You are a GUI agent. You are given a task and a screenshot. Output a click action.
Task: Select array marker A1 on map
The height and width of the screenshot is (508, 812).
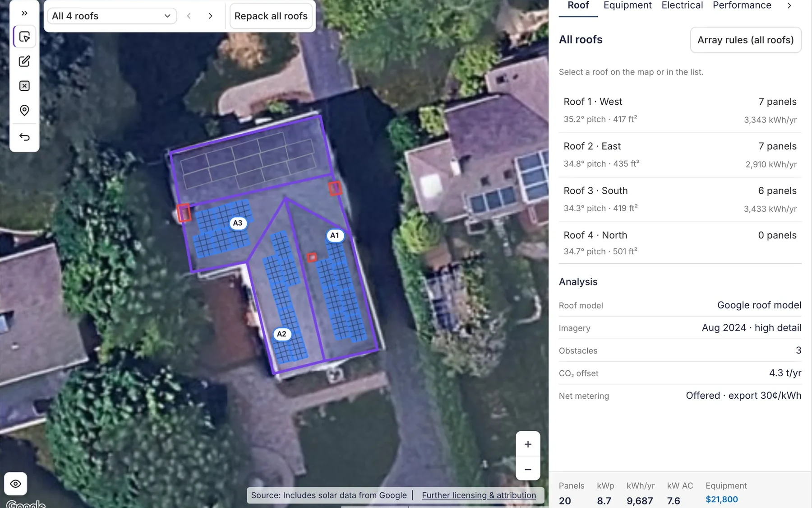[335, 235]
